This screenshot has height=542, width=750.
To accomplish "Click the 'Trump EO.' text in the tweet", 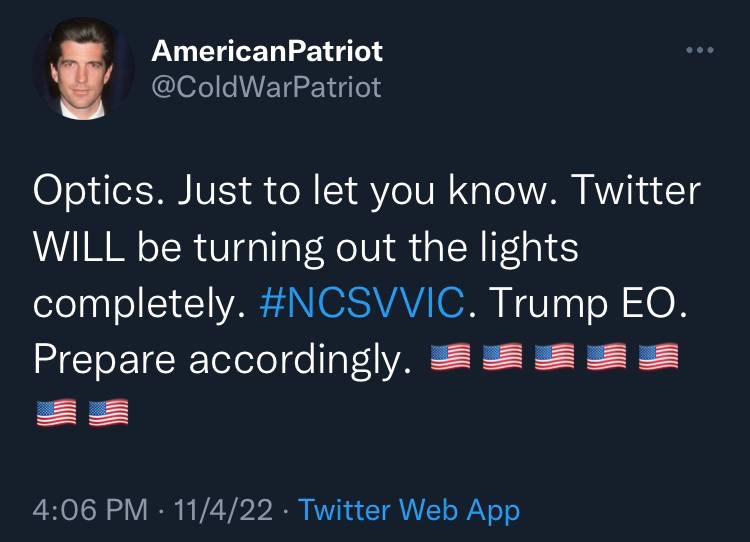I will coord(588,303).
